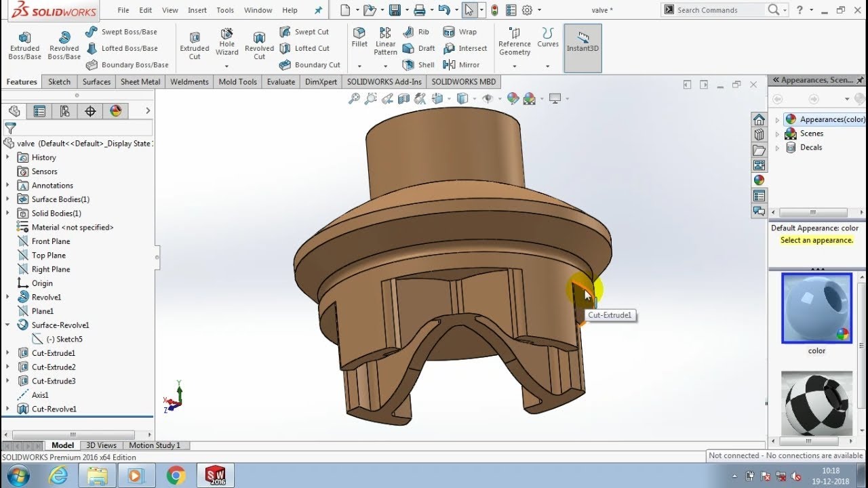Screen dimensions: 868x488
Task: Open the Curves tool
Action: pyautogui.click(x=548, y=38)
